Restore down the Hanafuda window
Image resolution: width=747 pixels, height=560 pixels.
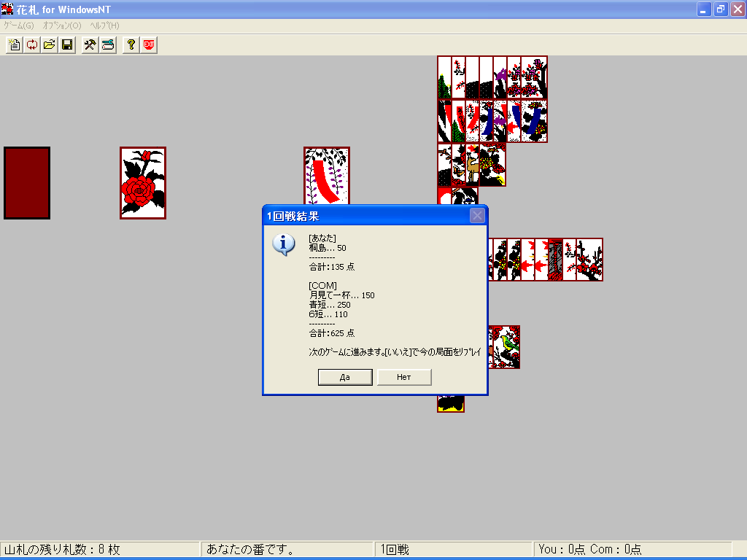tap(721, 9)
